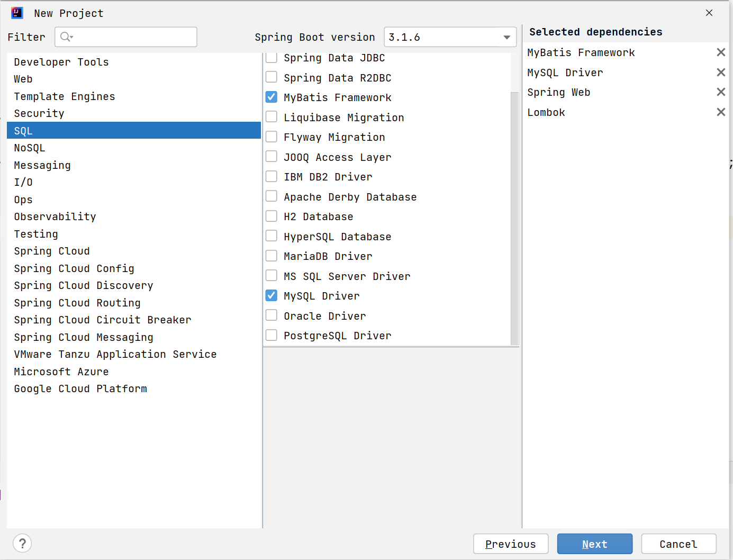Screen dimensions: 733x560
Task: Check the Spring Data R2DBC checkbox
Action: tap(272, 77)
